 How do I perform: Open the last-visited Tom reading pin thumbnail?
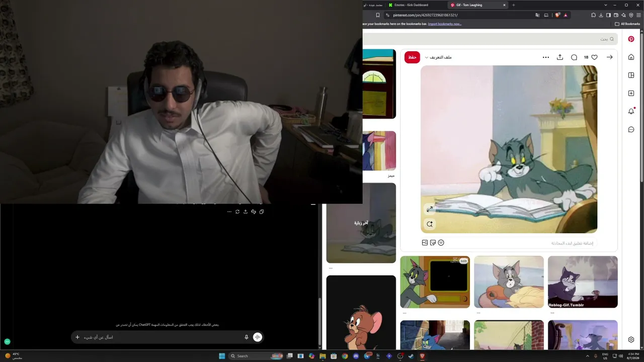(361, 223)
